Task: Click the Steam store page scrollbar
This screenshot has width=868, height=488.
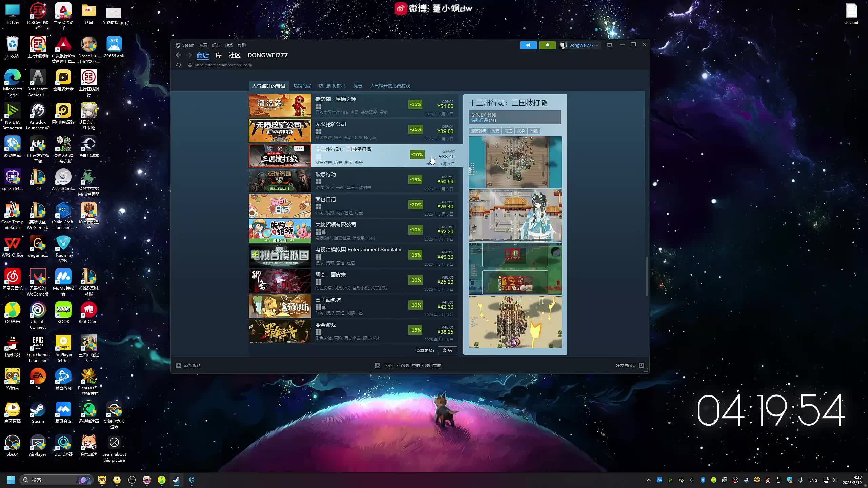Action: pos(647,276)
